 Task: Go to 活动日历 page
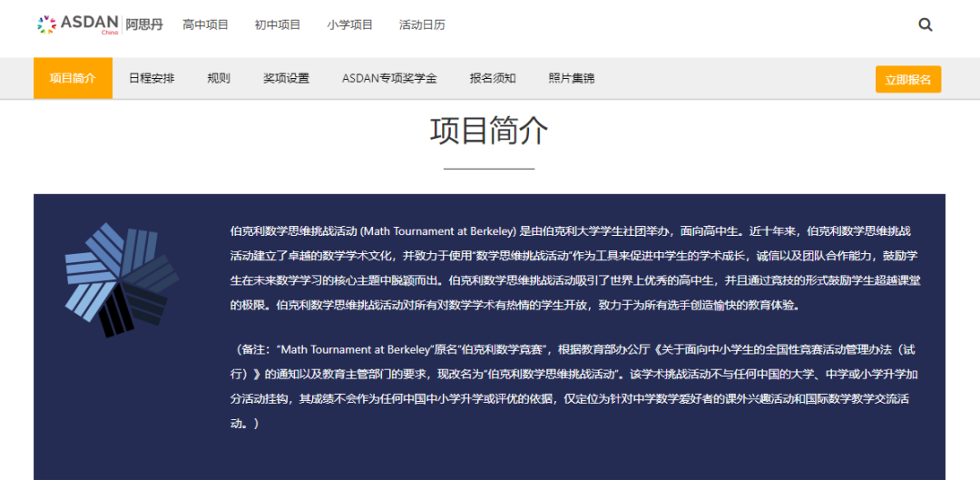click(x=422, y=25)
